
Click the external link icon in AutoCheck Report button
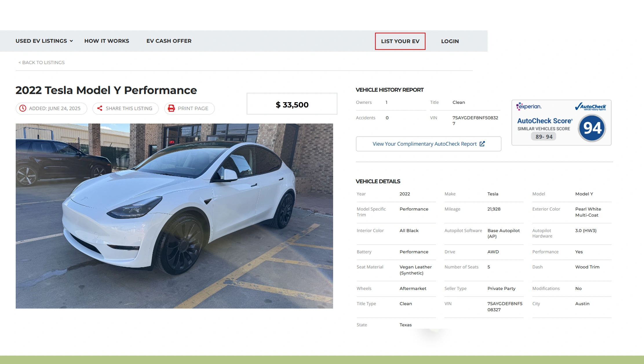coord(482,144)
